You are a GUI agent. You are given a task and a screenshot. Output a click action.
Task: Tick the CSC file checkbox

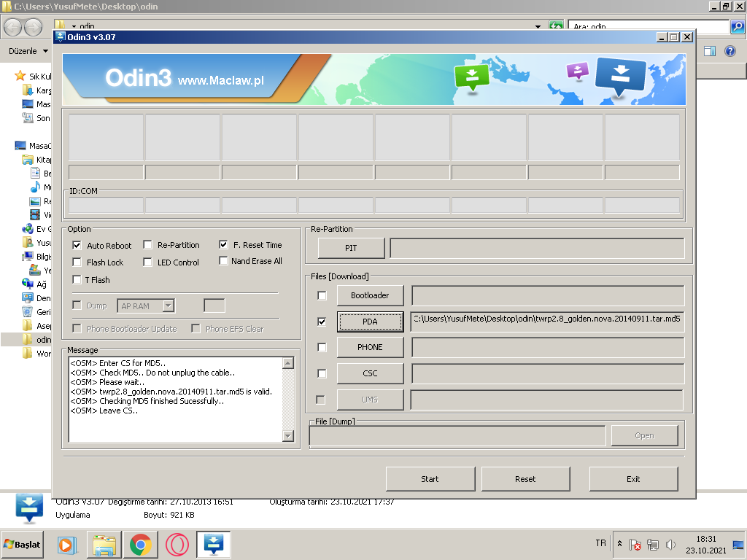(x=322, y=373)
